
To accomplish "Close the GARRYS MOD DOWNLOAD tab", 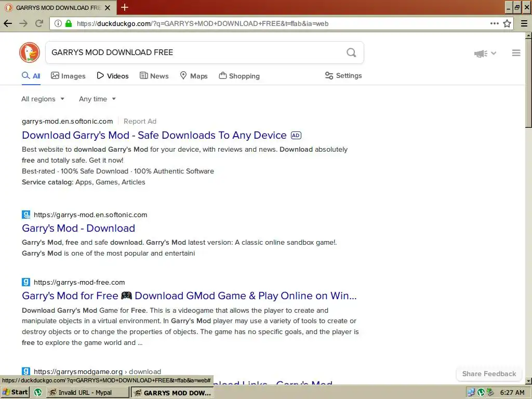I will (108, 7).
